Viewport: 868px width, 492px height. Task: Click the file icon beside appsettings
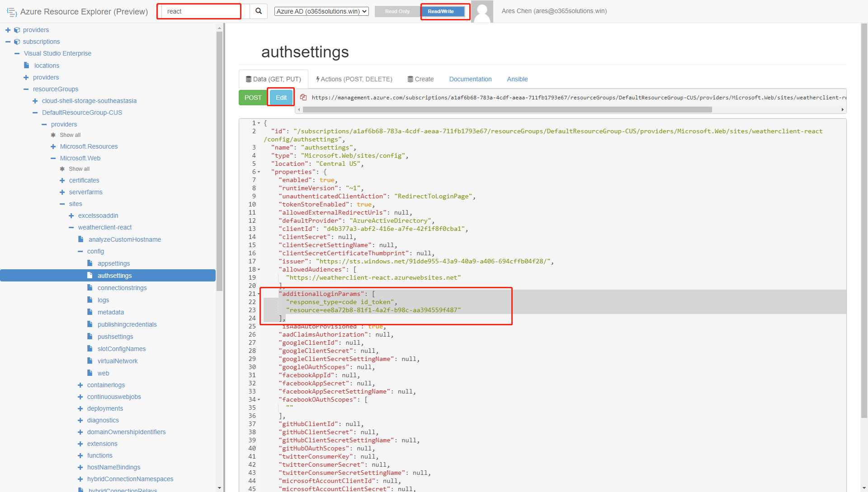90,263
